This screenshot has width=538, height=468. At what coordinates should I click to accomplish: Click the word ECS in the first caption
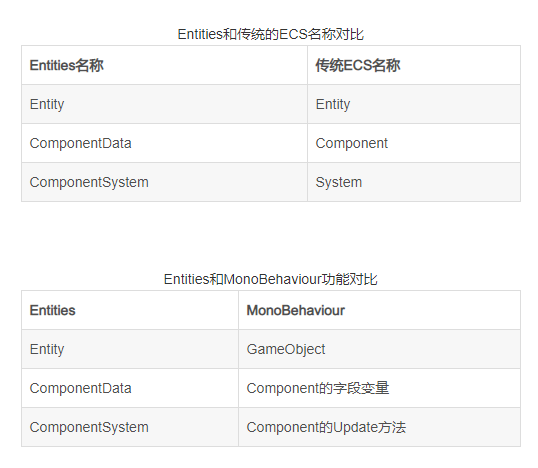pos(293,34)
